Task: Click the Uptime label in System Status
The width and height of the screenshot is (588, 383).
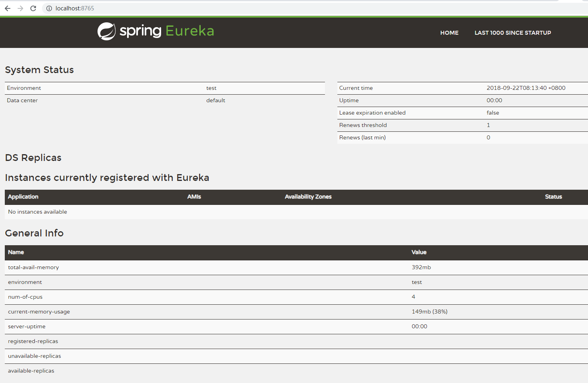Action: click(349, 101)
